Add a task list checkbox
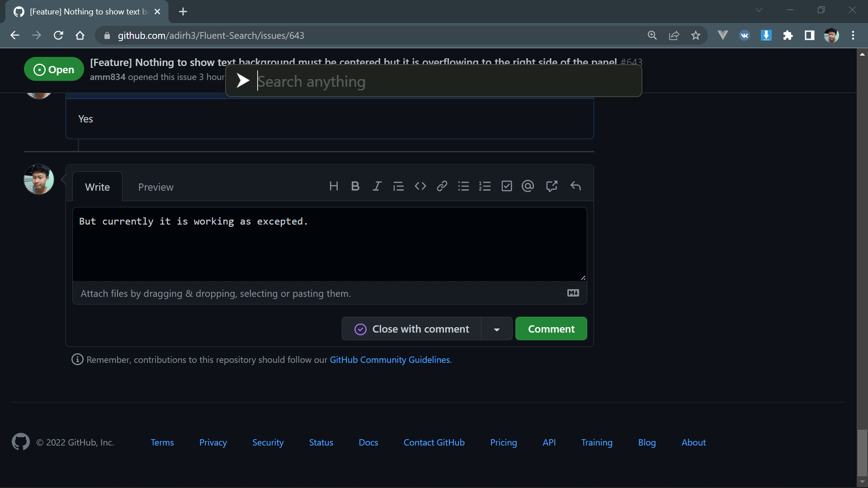868x488 pixels. click(x=506, y=186)
